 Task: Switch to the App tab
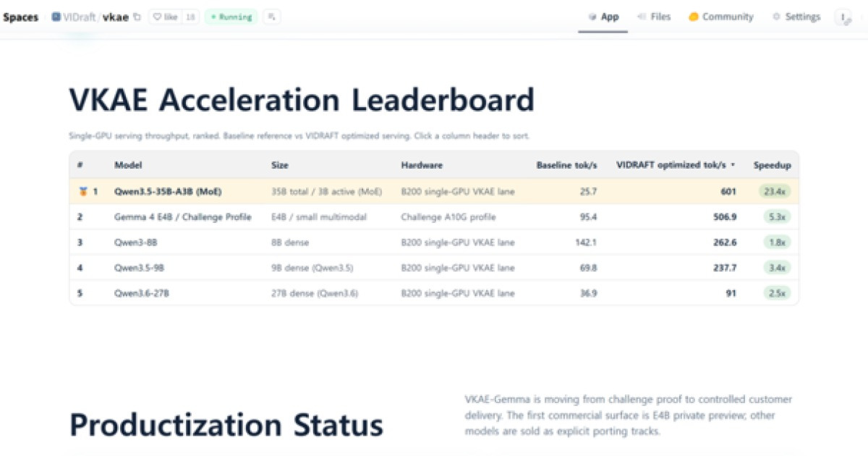click(603, 17)
